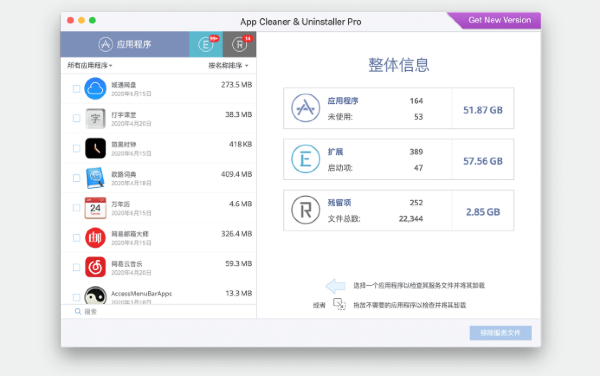Focus the 搜索 search field
The width and height of the screenshot is (600, 376).
point(158,311)
